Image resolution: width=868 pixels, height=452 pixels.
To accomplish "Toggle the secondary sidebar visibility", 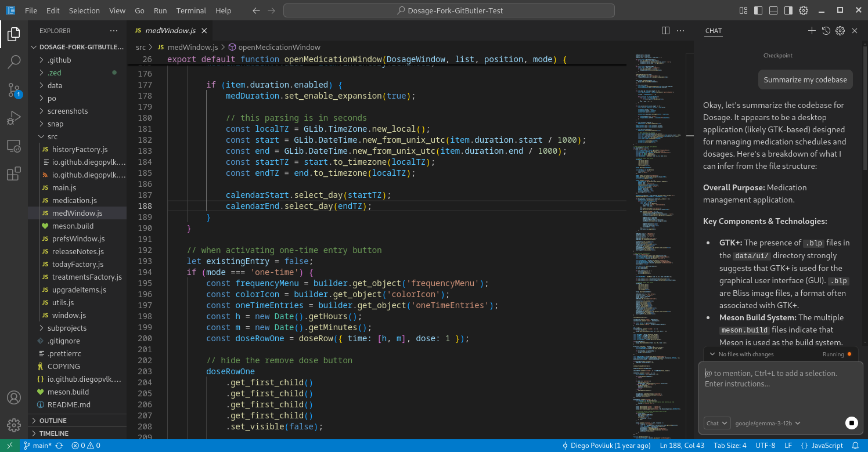I will [787, 10].
